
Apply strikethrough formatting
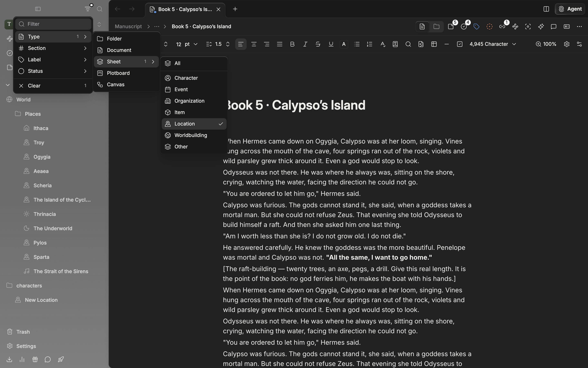[318, 44]
